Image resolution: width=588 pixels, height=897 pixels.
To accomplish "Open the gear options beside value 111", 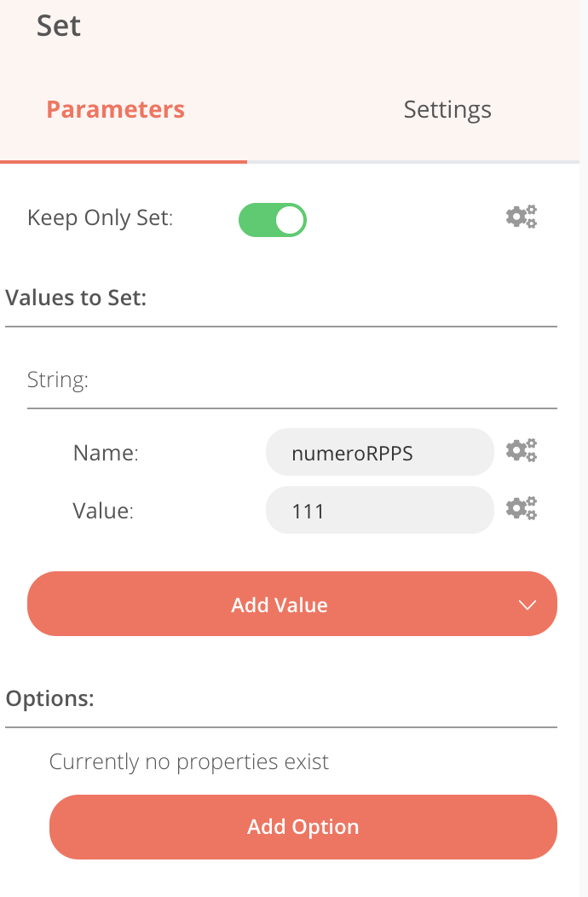I will pos(522,508).
